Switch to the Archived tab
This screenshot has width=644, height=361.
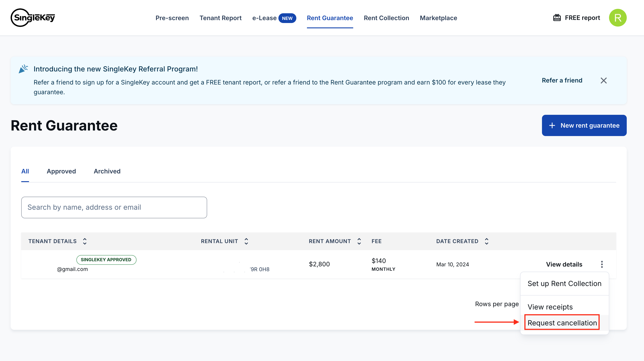click(107, 171)
